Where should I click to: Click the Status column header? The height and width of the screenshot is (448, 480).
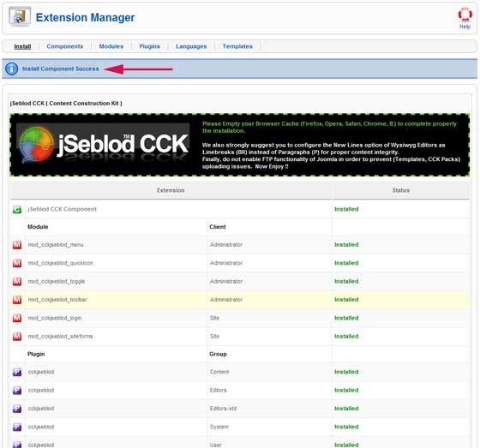401,190
